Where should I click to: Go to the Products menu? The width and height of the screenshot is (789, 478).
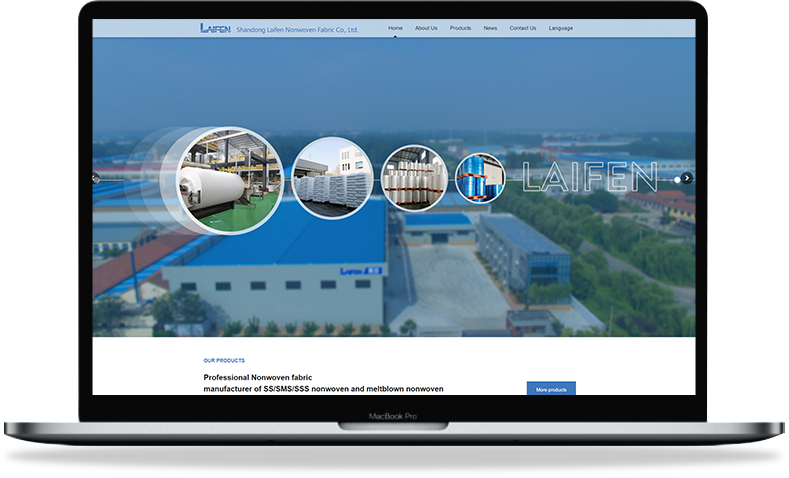point(460,28)
